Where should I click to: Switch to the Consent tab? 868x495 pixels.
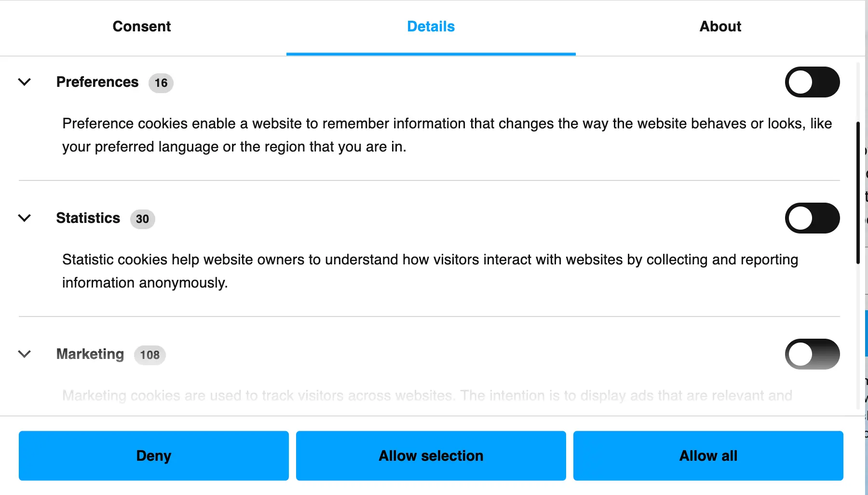point(142,27)
